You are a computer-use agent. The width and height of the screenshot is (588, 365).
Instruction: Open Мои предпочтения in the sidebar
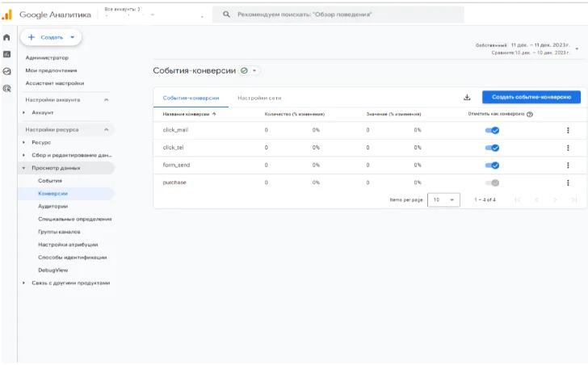coord(51,70)
